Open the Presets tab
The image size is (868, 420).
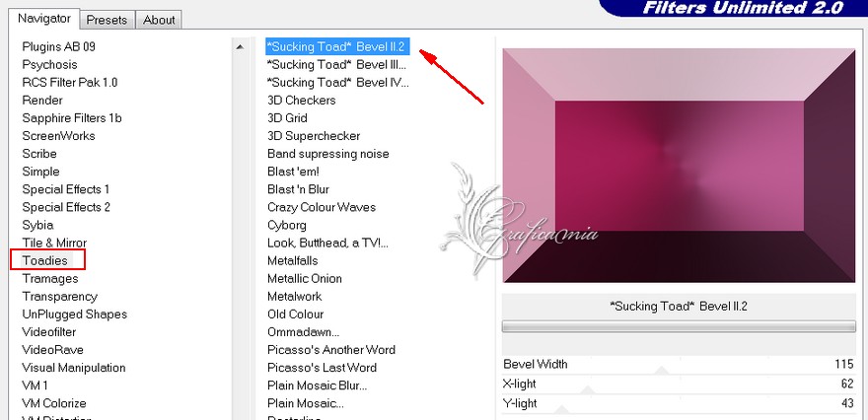coord(107,20)
